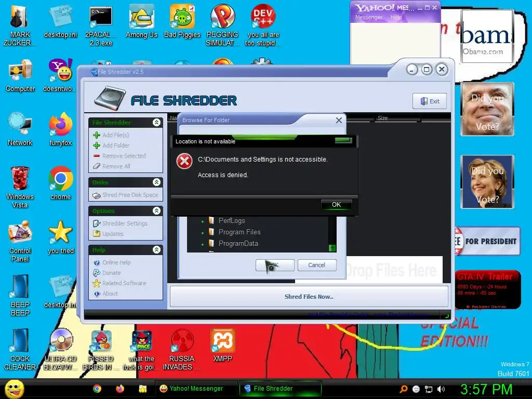Click the 3:57 PM taskbar clock
Viewport: 532px width, 399px height.
(x=486, y=389)
